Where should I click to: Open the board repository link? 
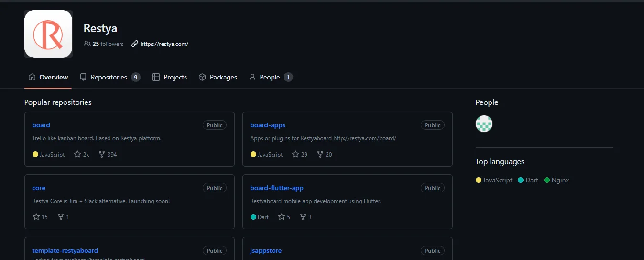pyautogui.click(x=41, y=125)
